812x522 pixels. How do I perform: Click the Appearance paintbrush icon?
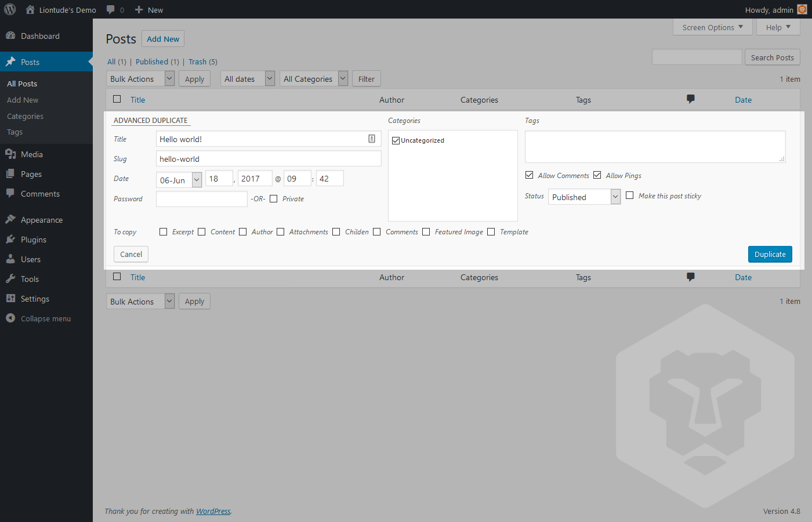click(x=10, y=219)
